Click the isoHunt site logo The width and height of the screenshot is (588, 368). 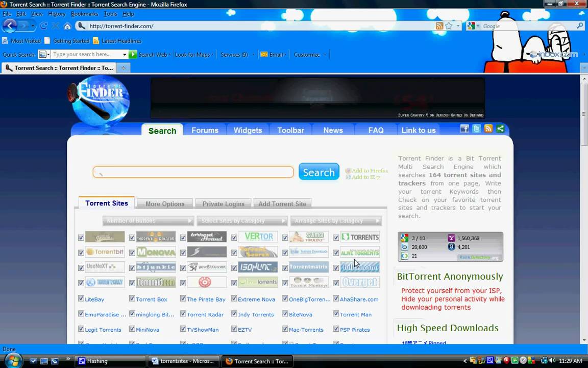[258, 267]
